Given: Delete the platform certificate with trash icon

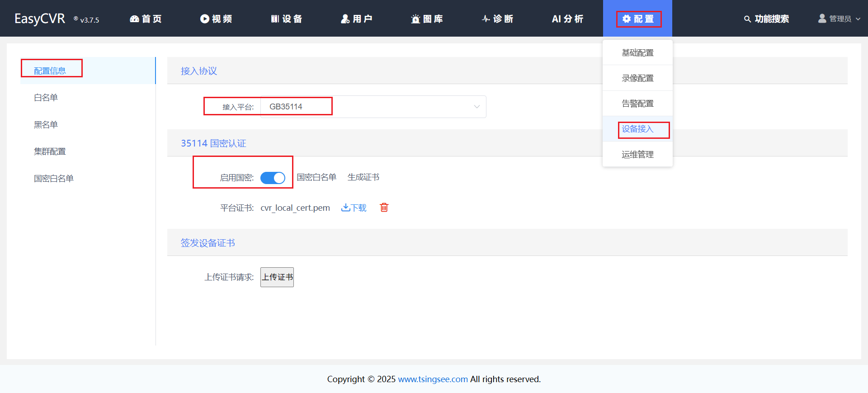Looking at the screenshot, I should tap(384, 207).
